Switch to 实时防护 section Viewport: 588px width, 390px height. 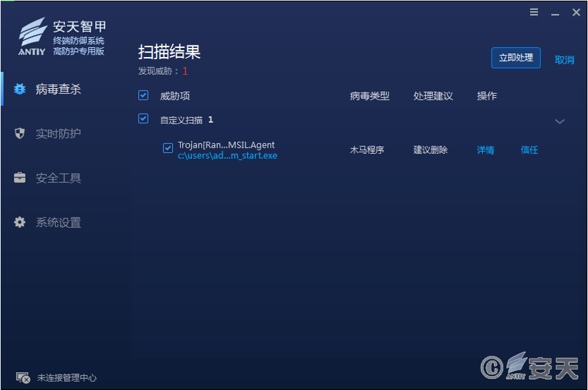click(58, 133)
